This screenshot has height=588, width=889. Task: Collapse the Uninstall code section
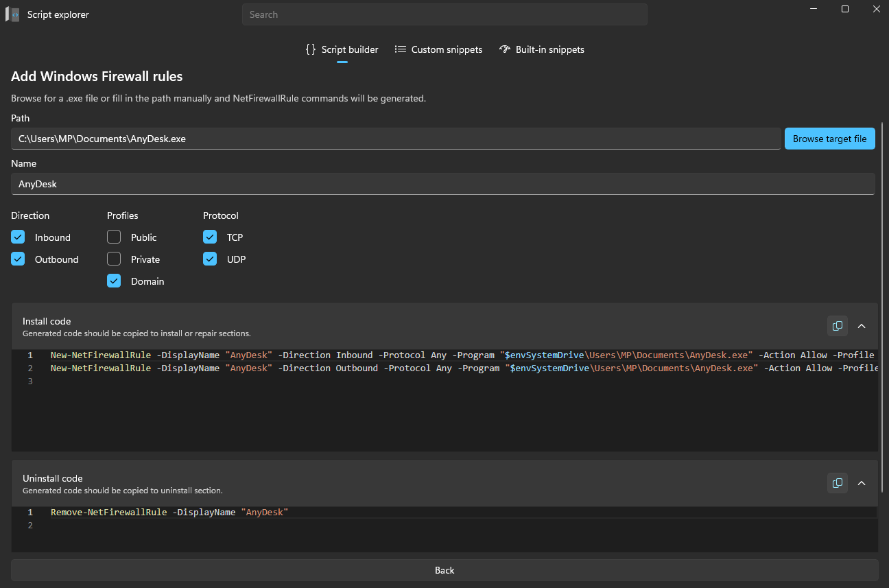point(862,483)
